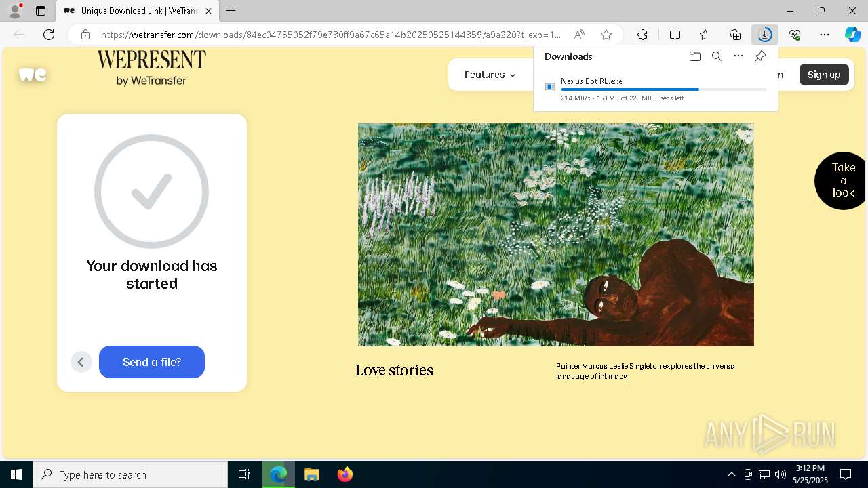Screen dimensions: 868x488
Task: Click the Sign up button
Action: pos(824,75)
